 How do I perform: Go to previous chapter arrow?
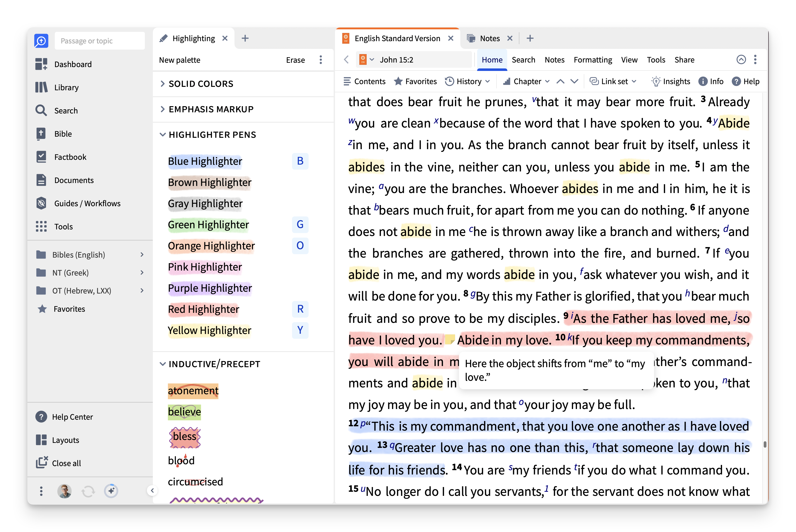pyautogui.click(x=561, y=81)
